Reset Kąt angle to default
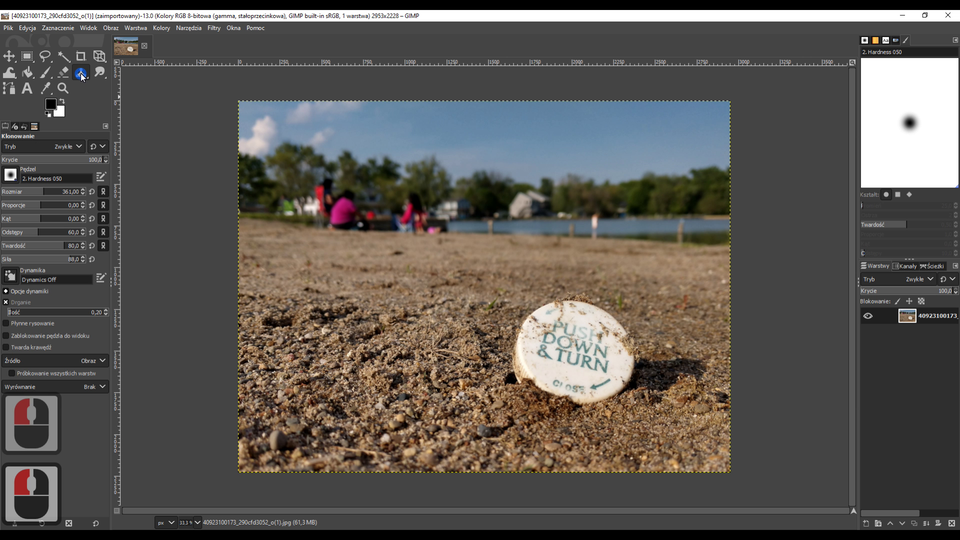 [x=92, y=219]
